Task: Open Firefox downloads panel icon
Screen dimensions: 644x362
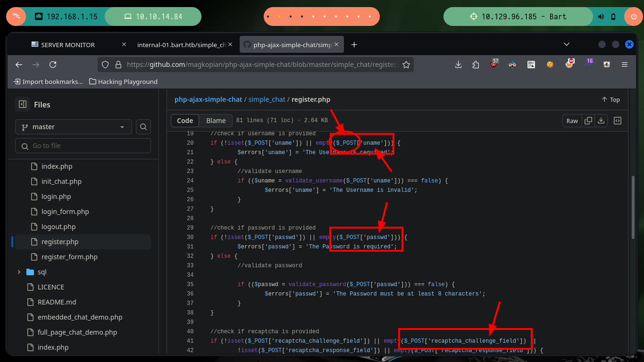Action: 458,65
